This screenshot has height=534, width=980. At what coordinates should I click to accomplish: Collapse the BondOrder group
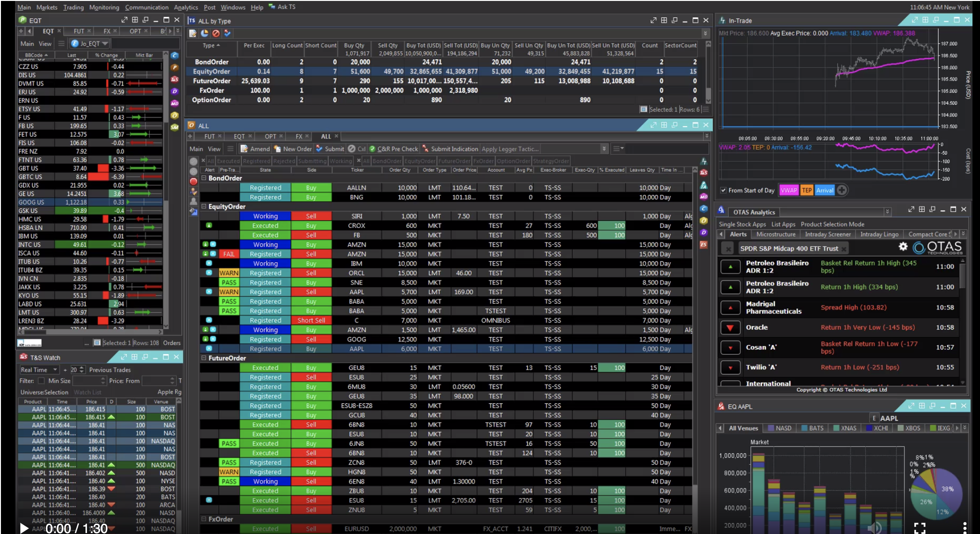pos(204,178)
